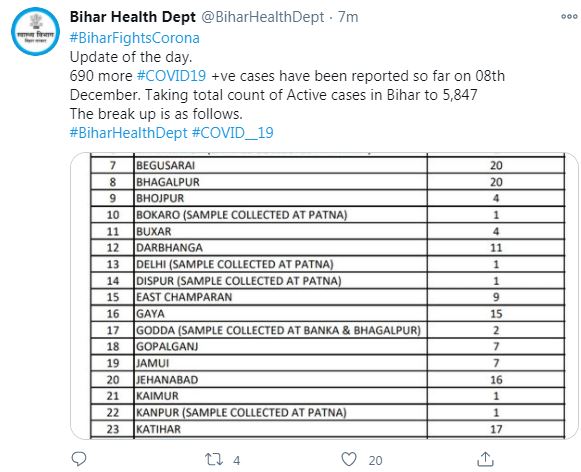The width and height of the screenshot is (581, 472).
Task: Click the reply speech bubble icon
Action: pos(79,459)
